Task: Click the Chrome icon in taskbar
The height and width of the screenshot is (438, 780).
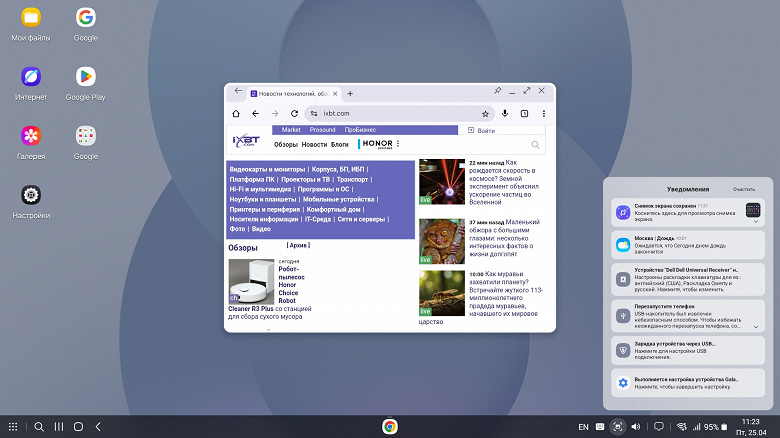Action: [390, 427]
